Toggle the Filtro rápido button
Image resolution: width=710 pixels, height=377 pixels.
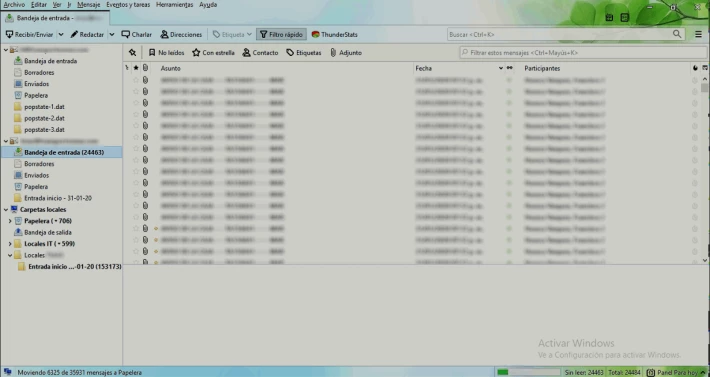pos(281,34)
